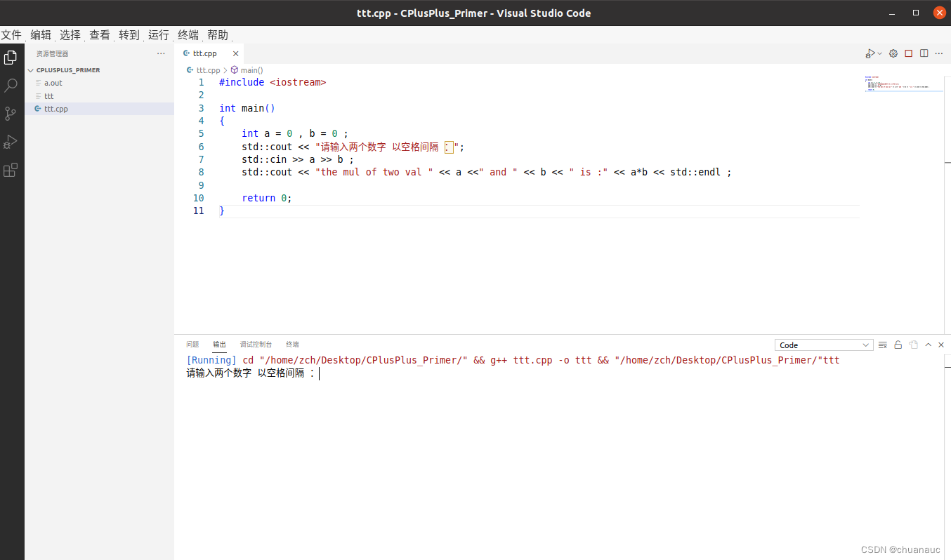Screen dimensions: 951x560
Task: Click the code minimap
Action: pyautogui.click(x=904, y=84)
